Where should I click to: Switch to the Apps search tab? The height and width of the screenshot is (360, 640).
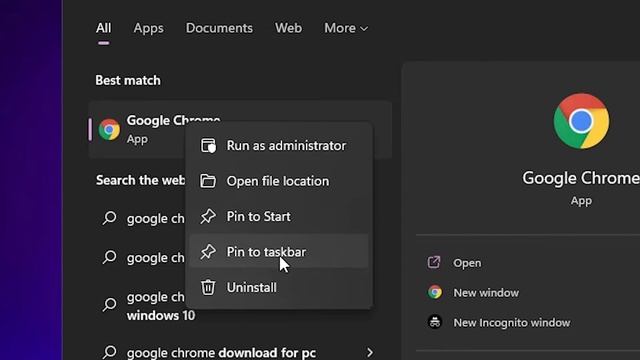[149, 28]
